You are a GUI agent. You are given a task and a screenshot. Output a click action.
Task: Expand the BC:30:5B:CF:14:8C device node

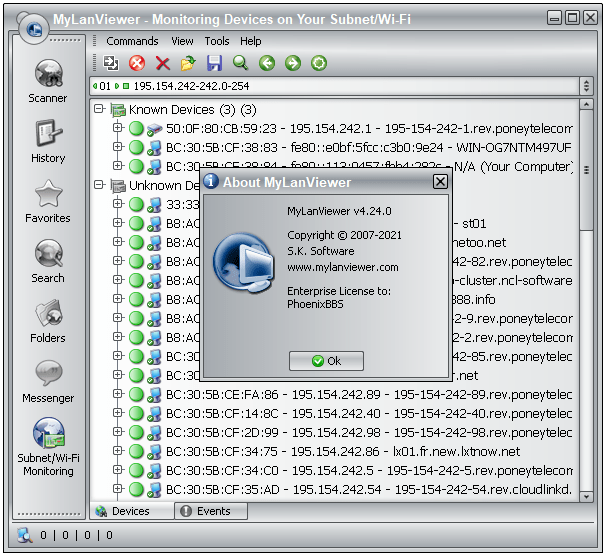[x=117, y=413]
